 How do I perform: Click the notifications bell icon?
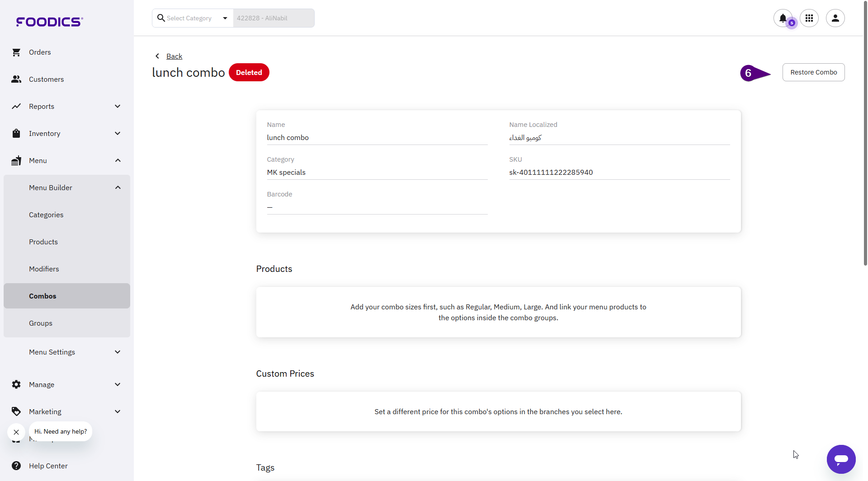(783, 18)
